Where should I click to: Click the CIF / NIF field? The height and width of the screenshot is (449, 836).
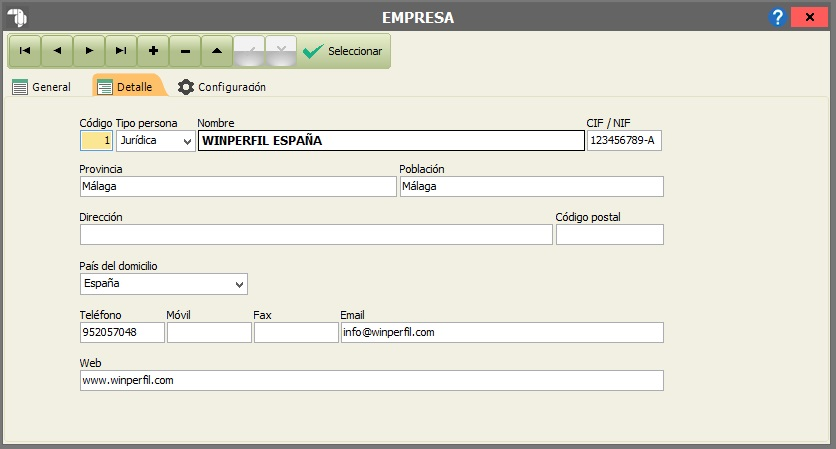point(624,141)
